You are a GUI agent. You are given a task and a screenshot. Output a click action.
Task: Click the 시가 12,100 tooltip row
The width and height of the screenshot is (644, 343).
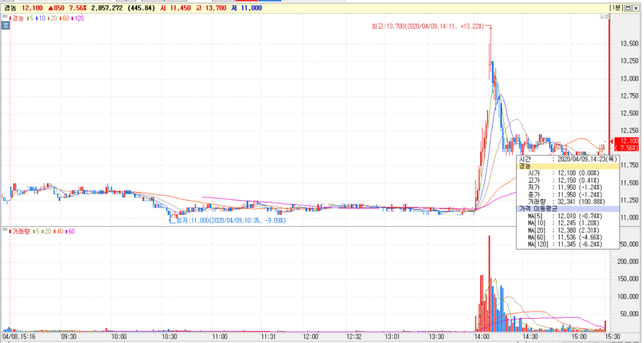(x=568, y=173)
